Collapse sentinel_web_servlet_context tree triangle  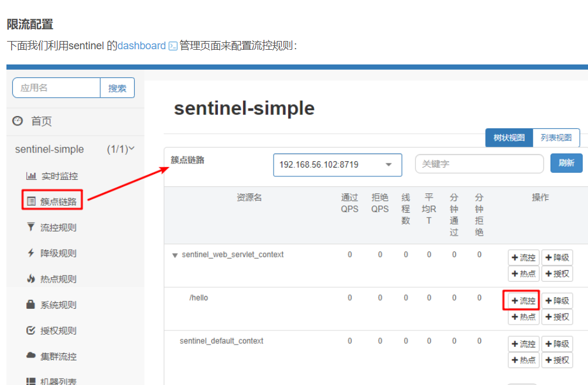(175, 255)
